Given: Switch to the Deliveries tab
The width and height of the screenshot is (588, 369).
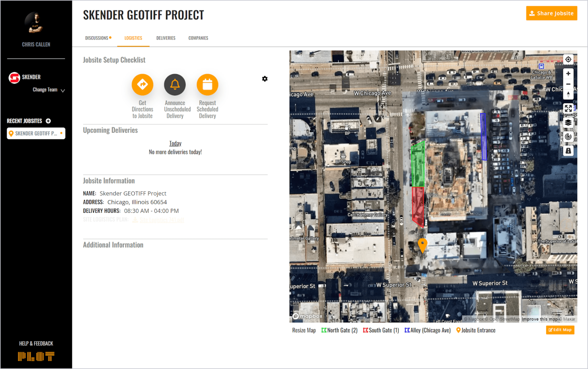Looking at the screenshot, I should pos(166,38).
